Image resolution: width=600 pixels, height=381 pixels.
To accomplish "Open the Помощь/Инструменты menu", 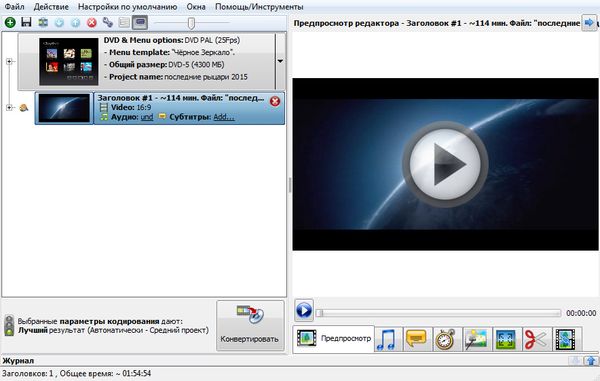I will 259,7.
